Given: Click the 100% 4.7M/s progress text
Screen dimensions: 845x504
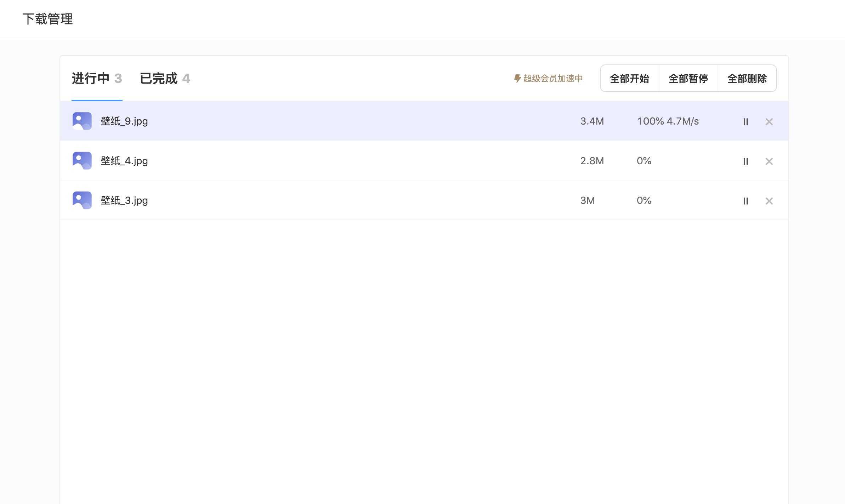Looking at the screenshot, I should (x=668, y=121).
